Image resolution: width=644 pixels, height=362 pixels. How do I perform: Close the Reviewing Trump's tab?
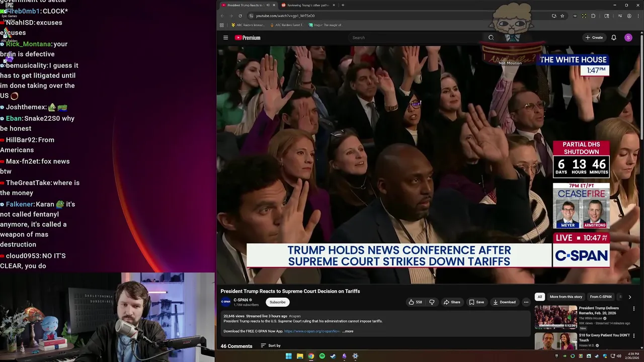(x=334, y=5)
